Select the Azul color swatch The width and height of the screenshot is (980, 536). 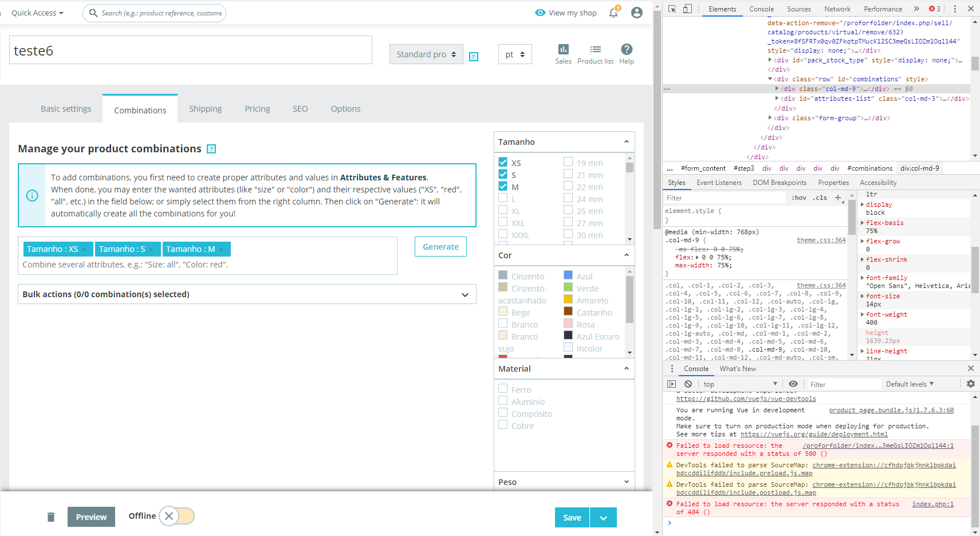[568, 275]
